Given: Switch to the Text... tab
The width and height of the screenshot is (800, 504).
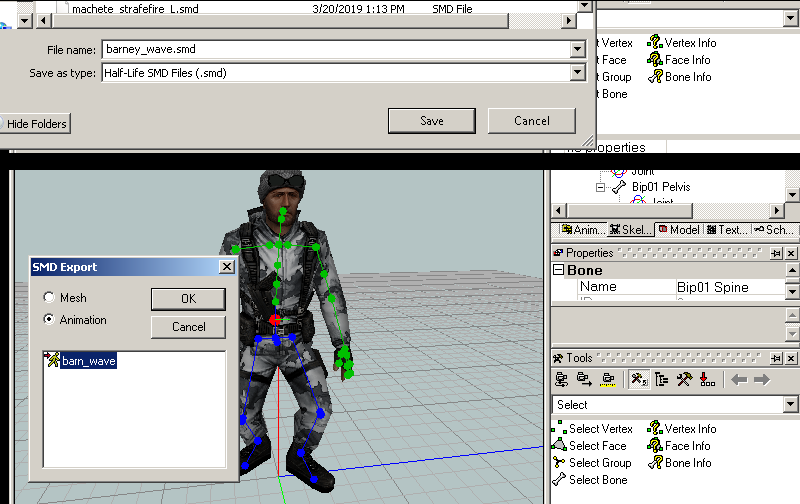Looking at the screenshot, I should [x=727, y=230].
